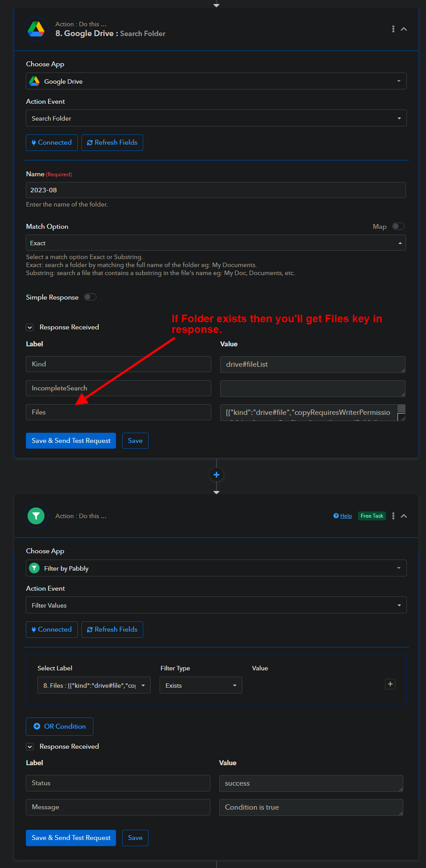Click the Message label field
The width and height of the screenshot is (426, 868).
pos(118,807)
